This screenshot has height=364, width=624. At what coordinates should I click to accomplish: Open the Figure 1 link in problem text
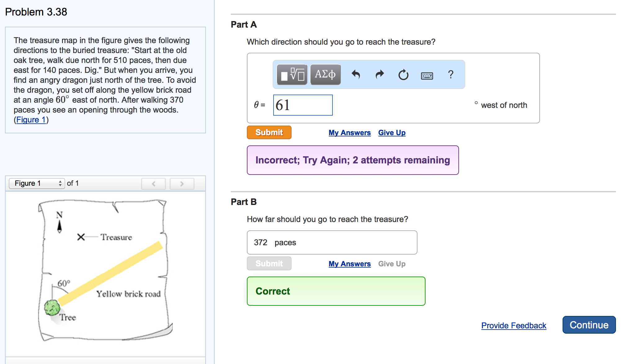click(x=31, y=120)
